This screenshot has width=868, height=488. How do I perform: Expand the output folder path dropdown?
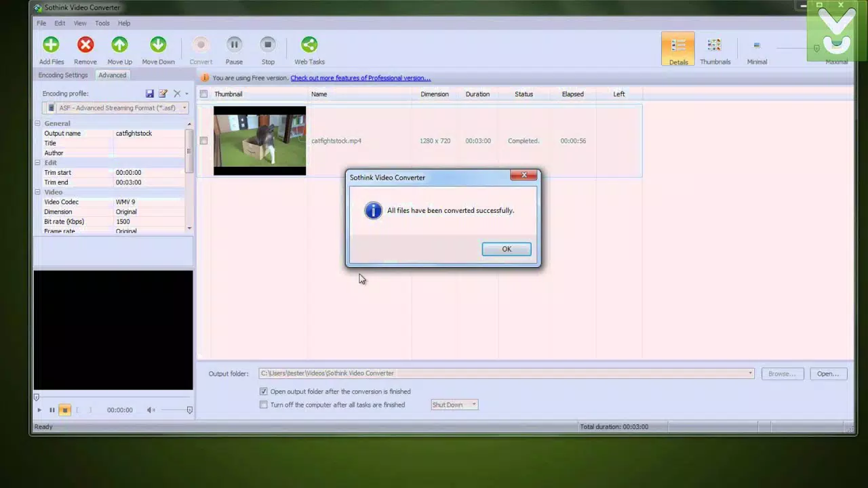pos(750,373)
